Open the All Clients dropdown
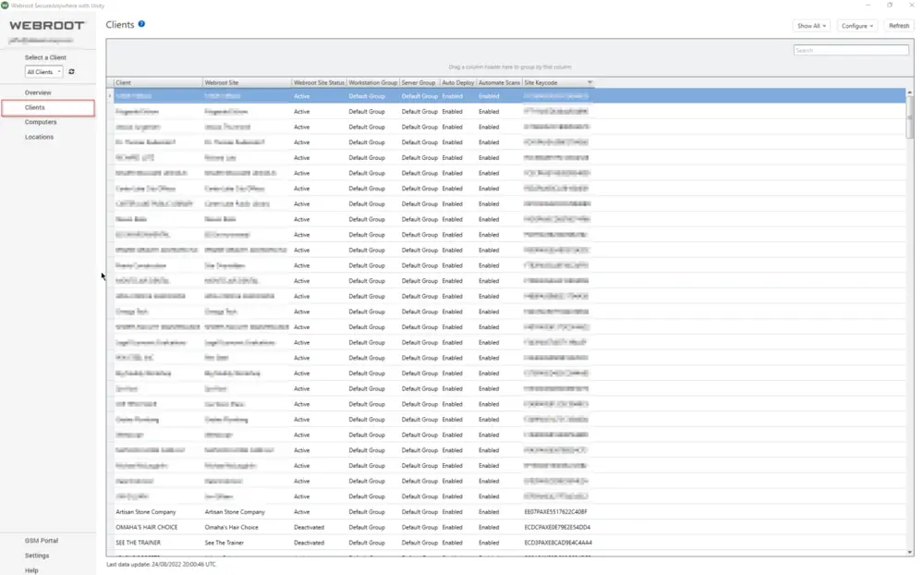Viewport: 924px width, 575px height. click(43, 72)
